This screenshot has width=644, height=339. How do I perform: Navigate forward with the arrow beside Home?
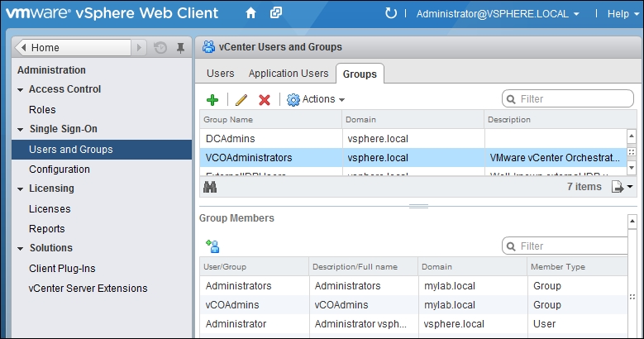click(x=139, y=48)
